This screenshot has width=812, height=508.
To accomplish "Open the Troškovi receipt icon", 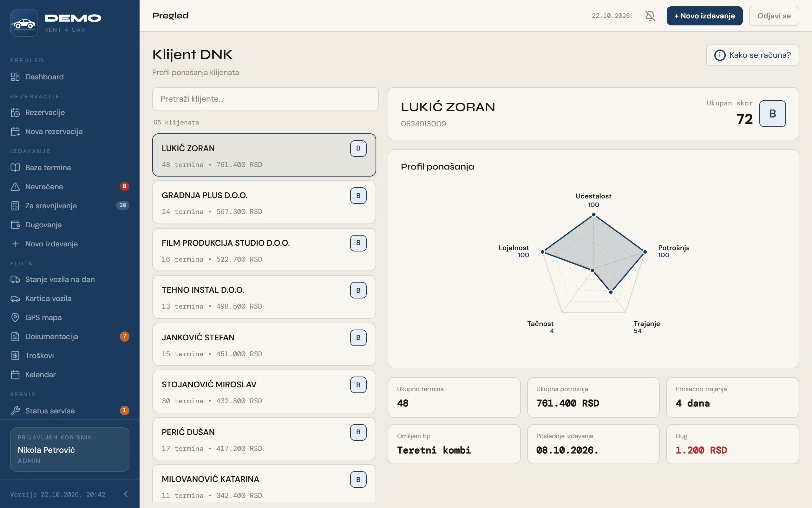I will 15,356.
